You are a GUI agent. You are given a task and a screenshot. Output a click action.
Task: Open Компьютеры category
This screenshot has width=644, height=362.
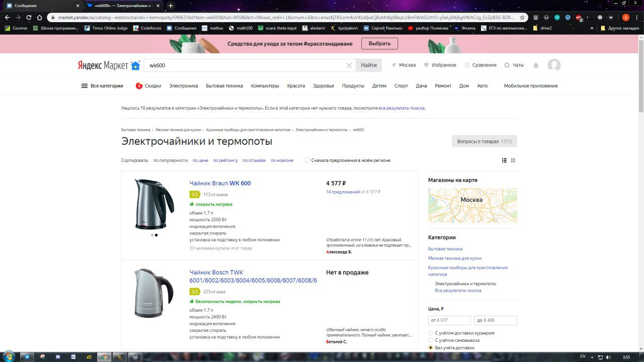coord(265,86)
